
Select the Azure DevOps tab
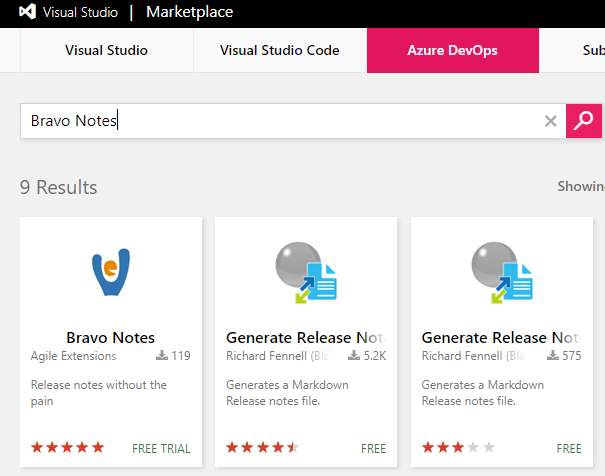coord(453,50)
